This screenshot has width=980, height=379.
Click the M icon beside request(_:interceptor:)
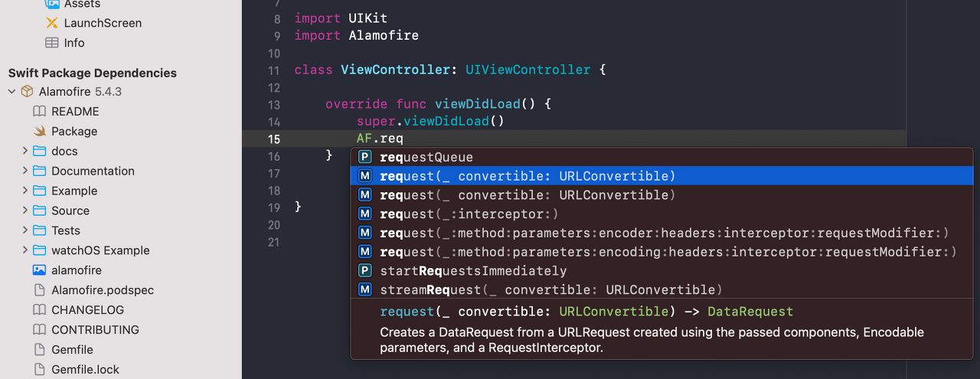coord(365,214)
